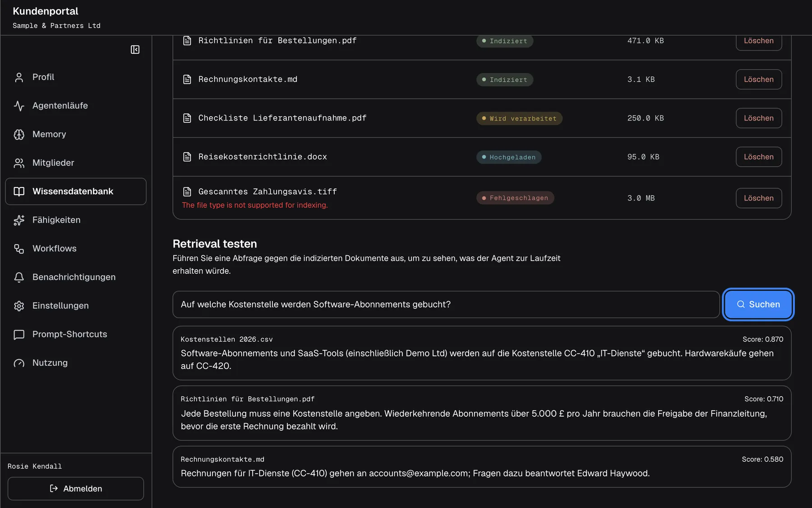Screen dimensions: 812x508
Task: Click the Wird verarbeitet status badge
Action: click(x=519, y=118)
